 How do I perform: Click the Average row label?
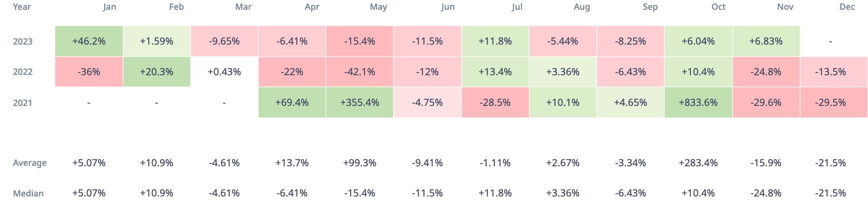[x=30, y=163]
